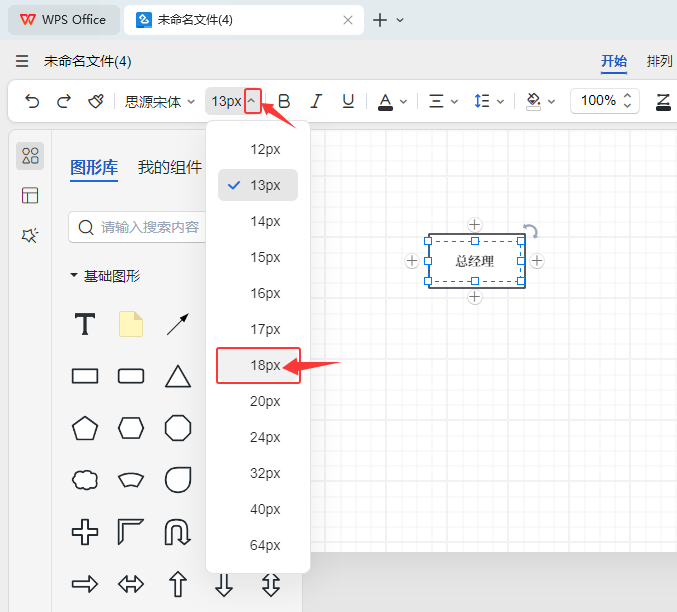Switch to the 开始 ribbon tab
This screenshot has width=677, height=612.
click(614, 61)
